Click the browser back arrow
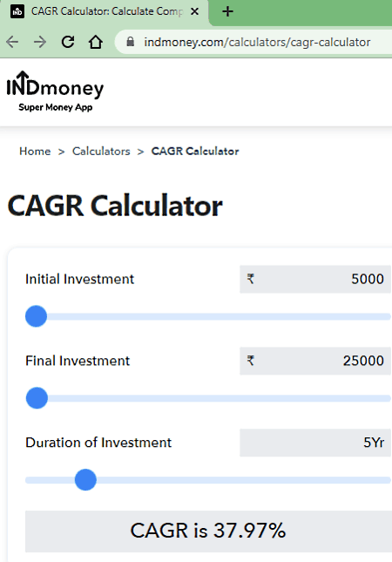The height and width of the screenshot is (562, 392). point(12,42)
